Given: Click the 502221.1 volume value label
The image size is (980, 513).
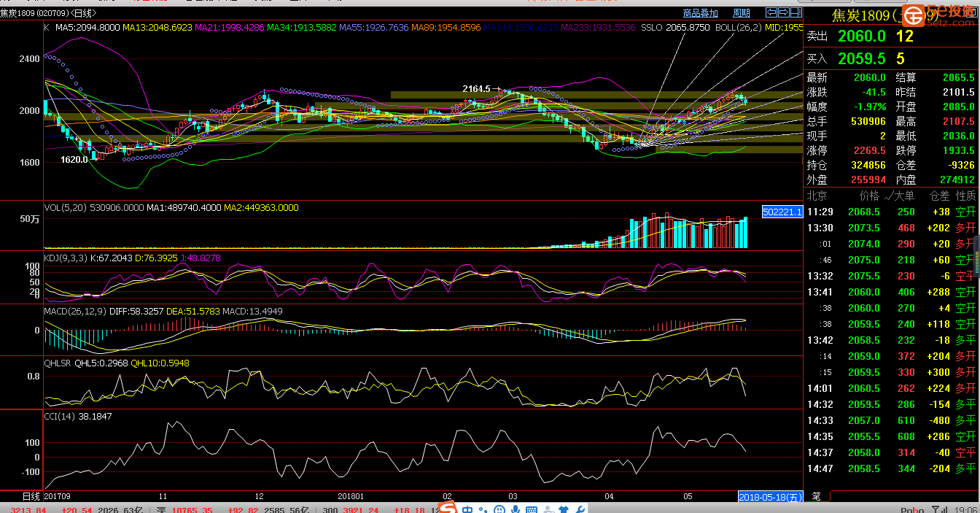Looking at the screenshot, I should click(782, 212).
